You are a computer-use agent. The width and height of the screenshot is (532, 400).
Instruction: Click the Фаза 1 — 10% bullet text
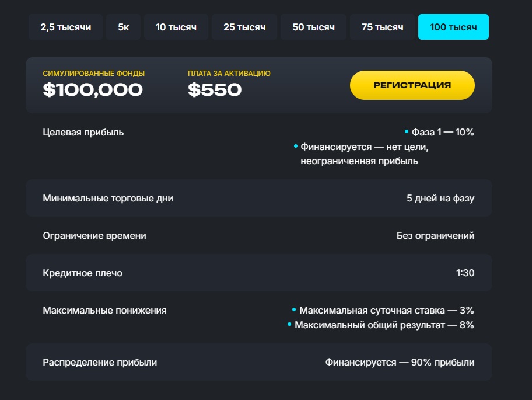point(442,133)
